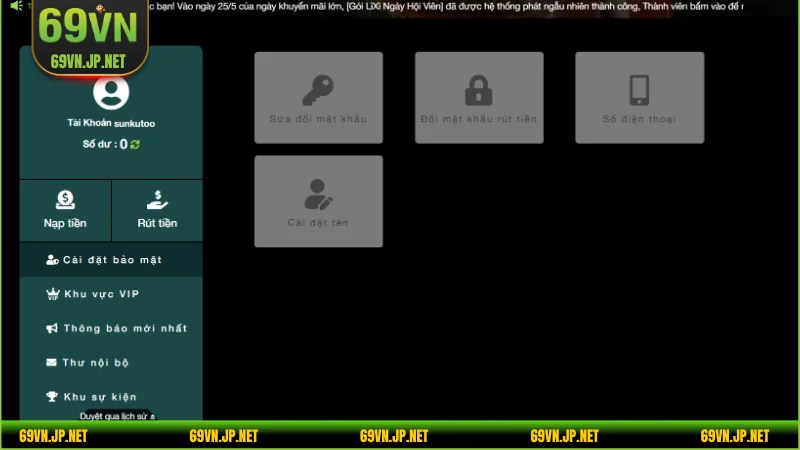Click the key icon for Sửa đổi mật khẩu
Screen dimensions: 800x450
[318, 91]
